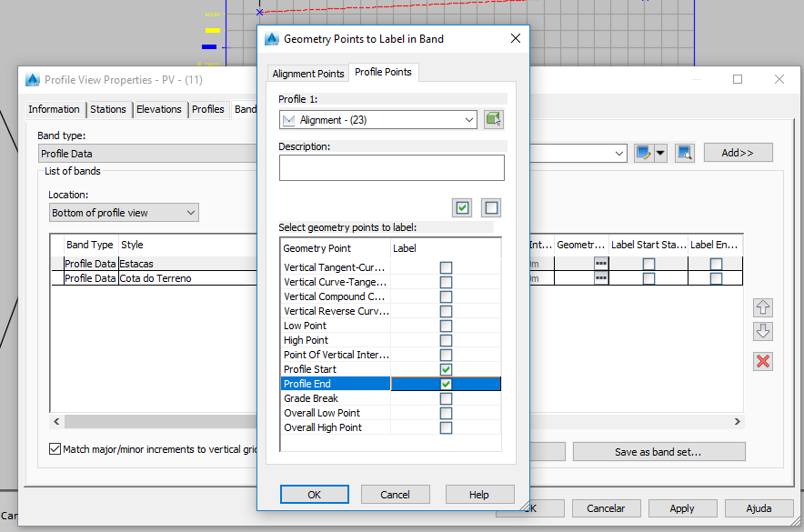Screen dimensions: 804x532
Task: Uncheck the Profile End label checkbox
Action: coord(445,384)
